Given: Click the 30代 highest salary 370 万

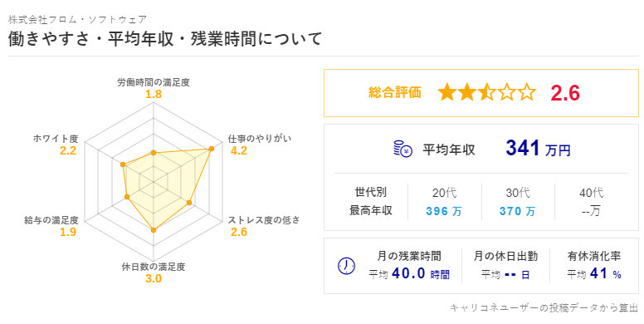Looking at the screenshot, I should coord(518,211).
